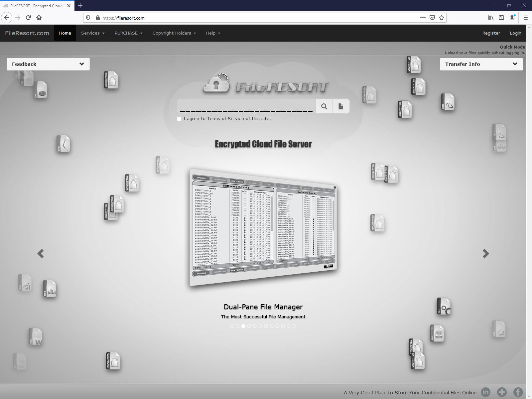This screenshot has height=399, width=532.
Task: Open the Firefox hamburger menu
Action: (526, 18)
